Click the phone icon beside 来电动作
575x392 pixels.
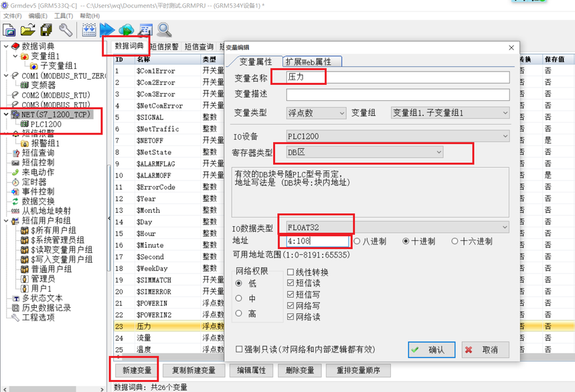15,173
